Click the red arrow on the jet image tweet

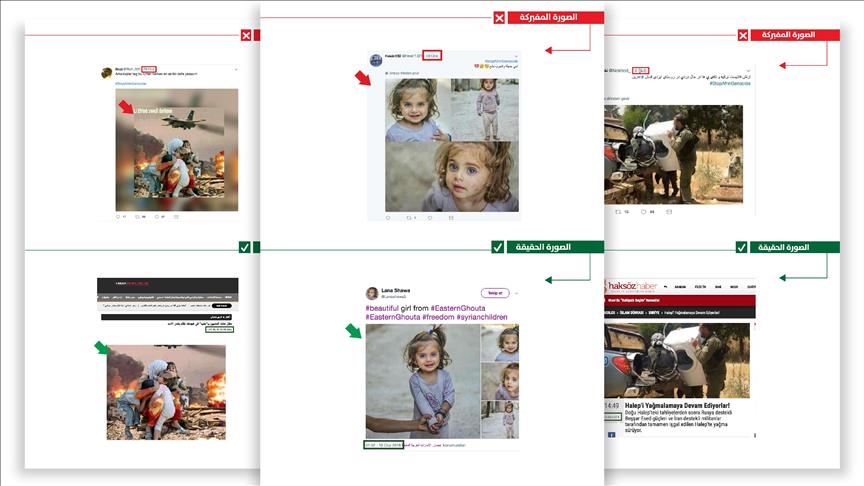click(125, 105)
